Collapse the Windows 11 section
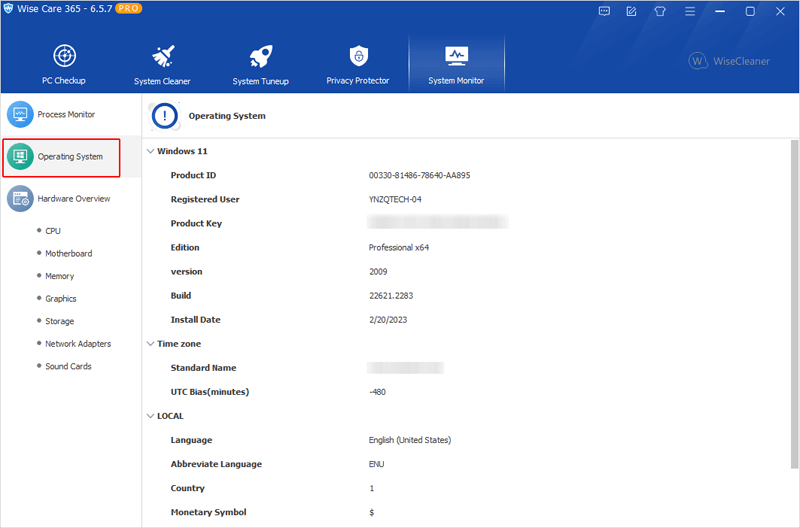 [151, 151]
